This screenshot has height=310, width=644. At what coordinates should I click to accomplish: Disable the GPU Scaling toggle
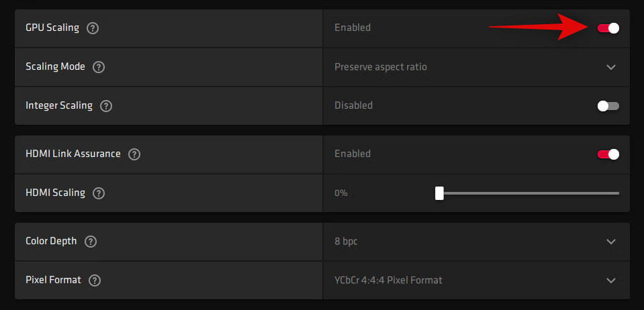[608, 28]
